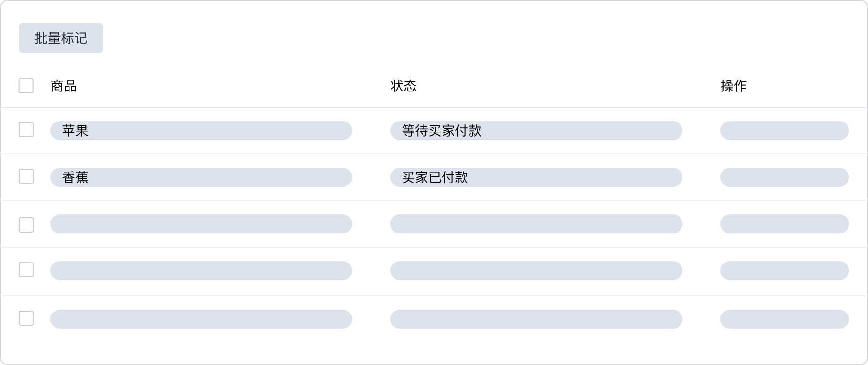Click the 商品 column header
Viewport: 868px width, 365px height.
[64, 86]
